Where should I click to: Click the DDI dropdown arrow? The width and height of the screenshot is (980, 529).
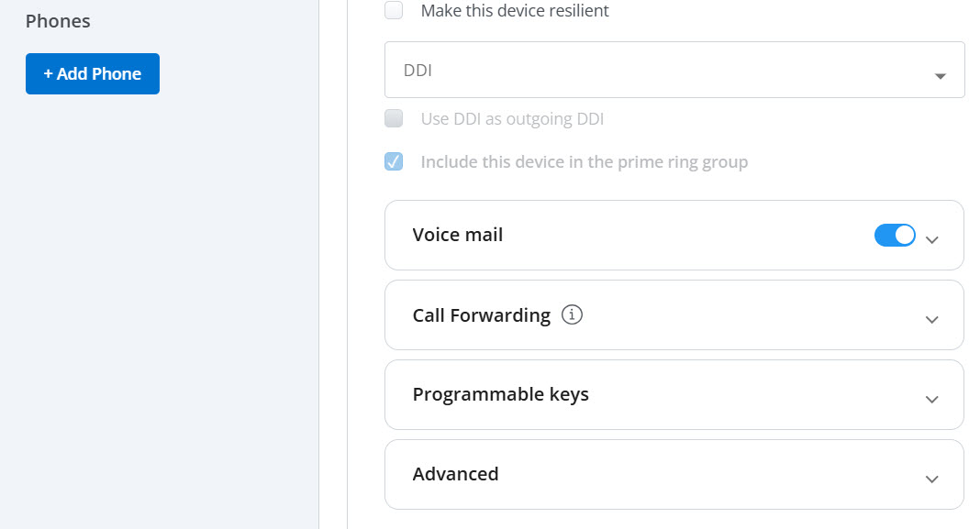(x=940, y=76)
